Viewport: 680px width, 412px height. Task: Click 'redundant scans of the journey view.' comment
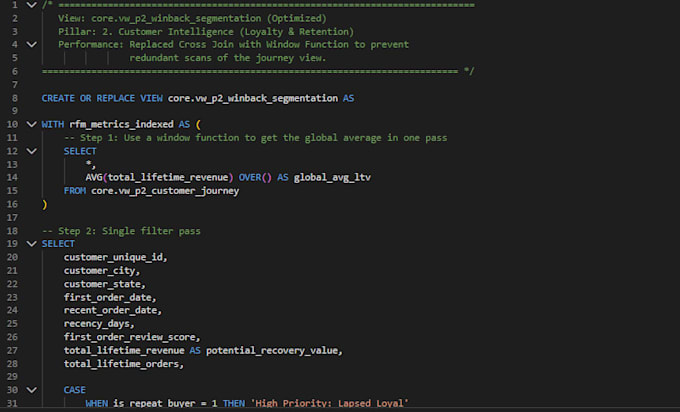(x=228, y=58)
